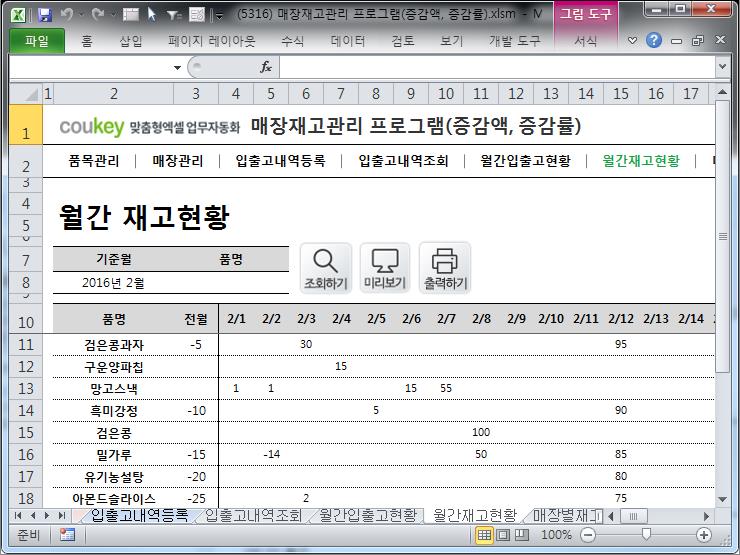This screenshot has width=740, height=555.
Task: Restore the workbook window icon
Action: tap(698, 41)
